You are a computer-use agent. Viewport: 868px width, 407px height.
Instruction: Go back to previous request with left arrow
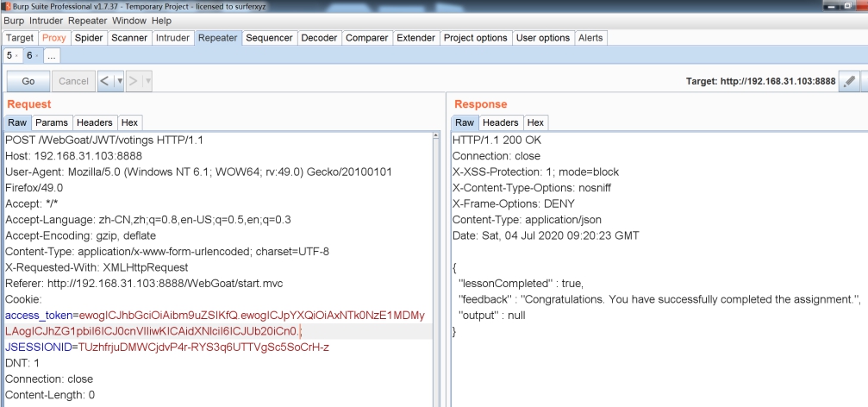pos(104,81)
